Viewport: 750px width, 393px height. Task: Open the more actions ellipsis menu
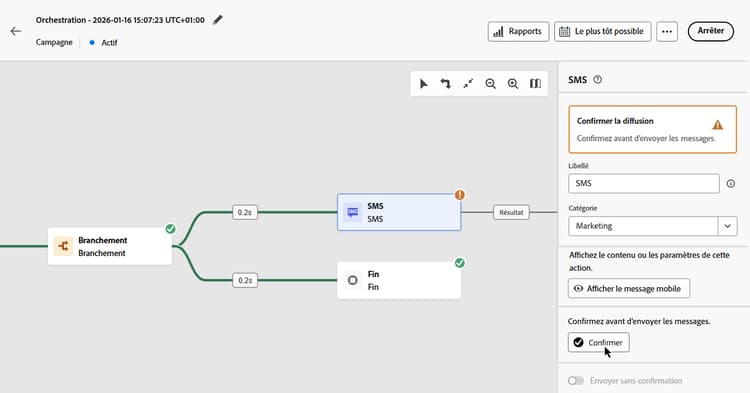tap(667, 32)
